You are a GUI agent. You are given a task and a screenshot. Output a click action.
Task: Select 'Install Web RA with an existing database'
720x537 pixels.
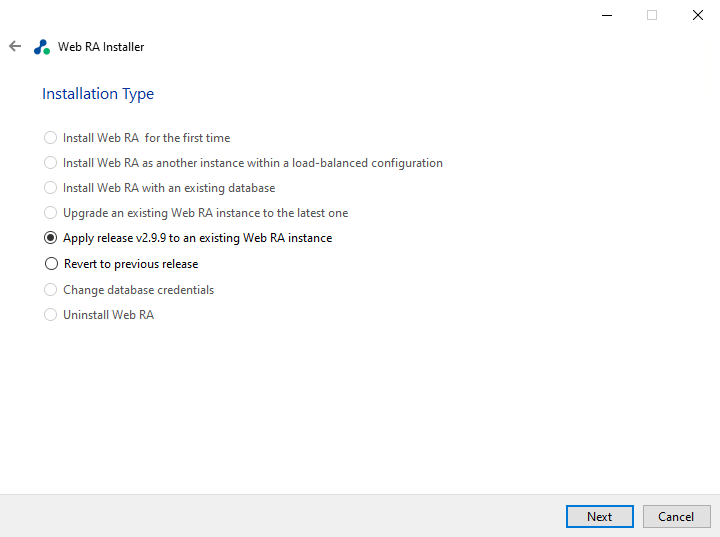51,188
